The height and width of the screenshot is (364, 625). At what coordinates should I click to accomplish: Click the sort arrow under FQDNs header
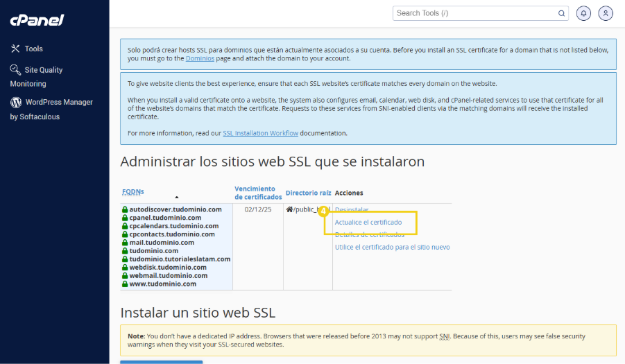coord(176,198)
